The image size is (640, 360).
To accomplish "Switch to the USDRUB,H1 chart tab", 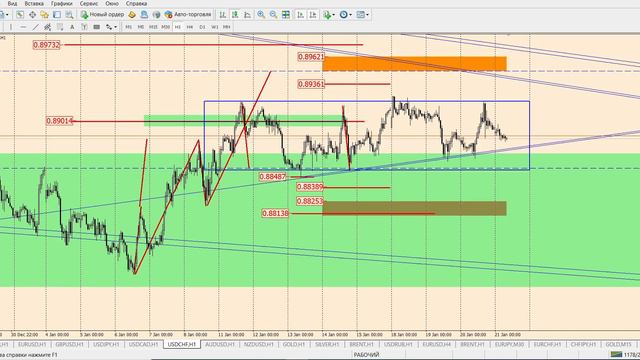I will pos(398,344).
